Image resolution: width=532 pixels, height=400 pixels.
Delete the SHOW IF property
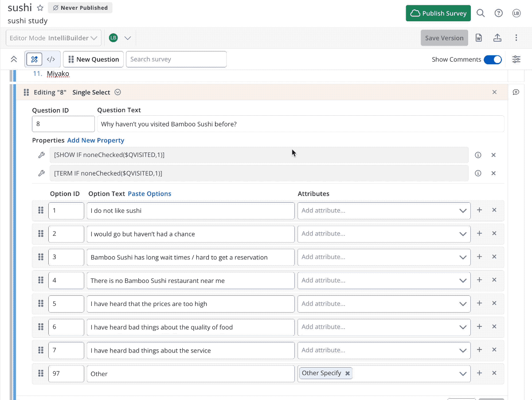[x=493, y=155]
